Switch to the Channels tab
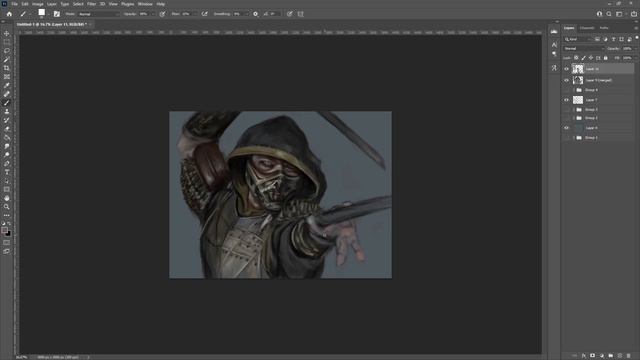This screenshot has width=640, height=360. (587, 28)
